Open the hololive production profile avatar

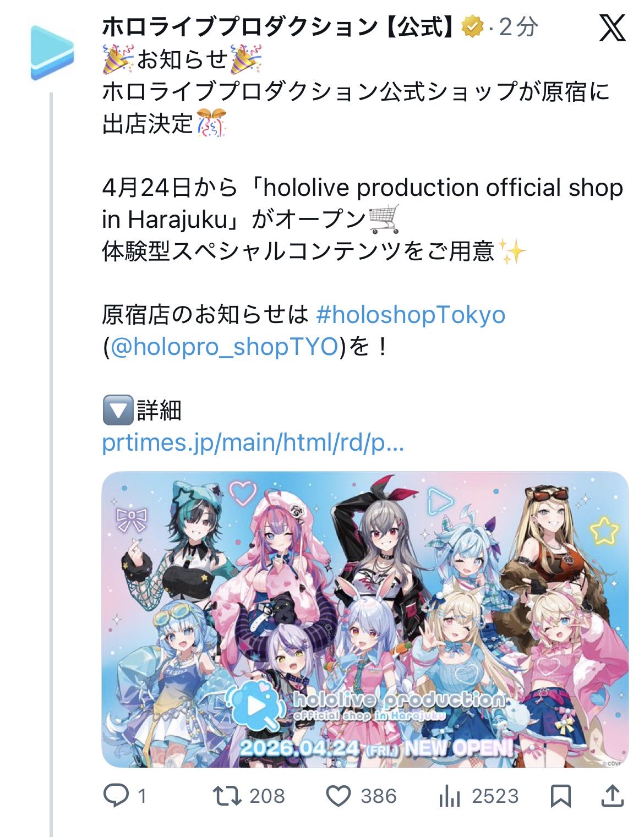pyautogui.click(x=52, y=52)
